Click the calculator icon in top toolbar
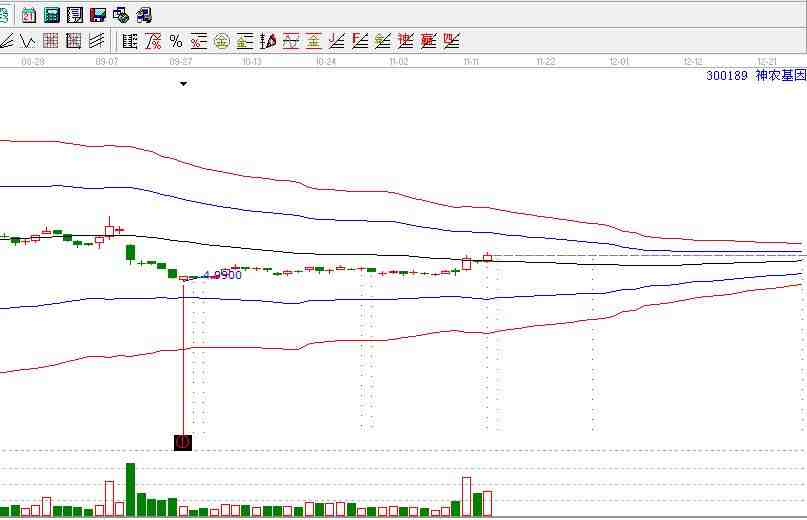The height and width of the screenshot is (520, 807). [x=51, y=15]
